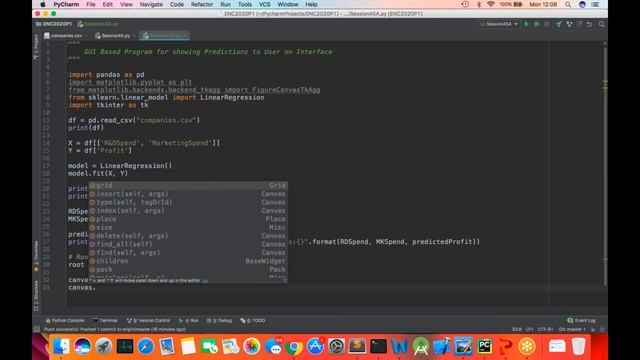Open the Help menu
This screenshot has width=640, height=360.
click(311, 4)
